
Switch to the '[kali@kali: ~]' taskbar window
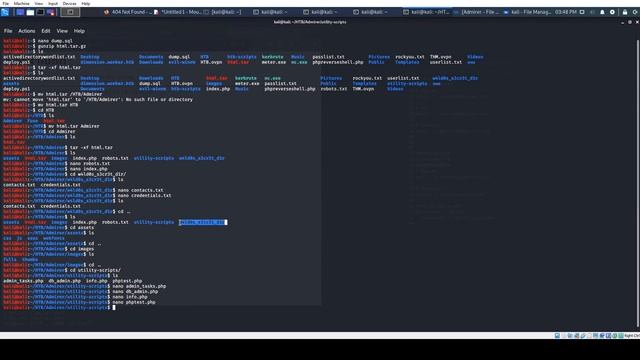[223, 12]
